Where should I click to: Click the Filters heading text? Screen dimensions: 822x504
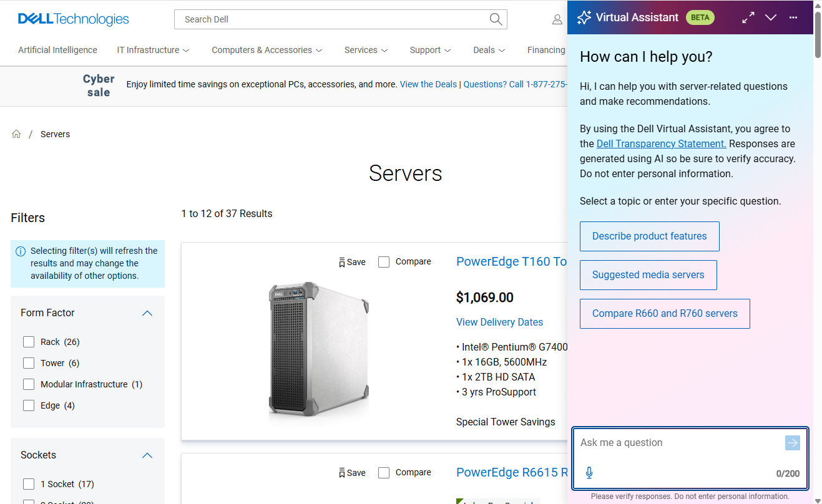pos(28,218)
